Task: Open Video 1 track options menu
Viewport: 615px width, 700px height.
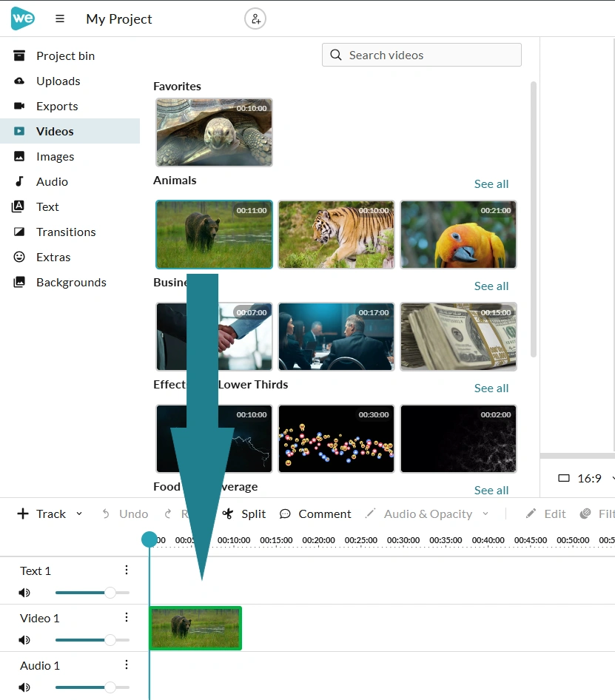Action: pyautogui.click(x=127, y=617)
